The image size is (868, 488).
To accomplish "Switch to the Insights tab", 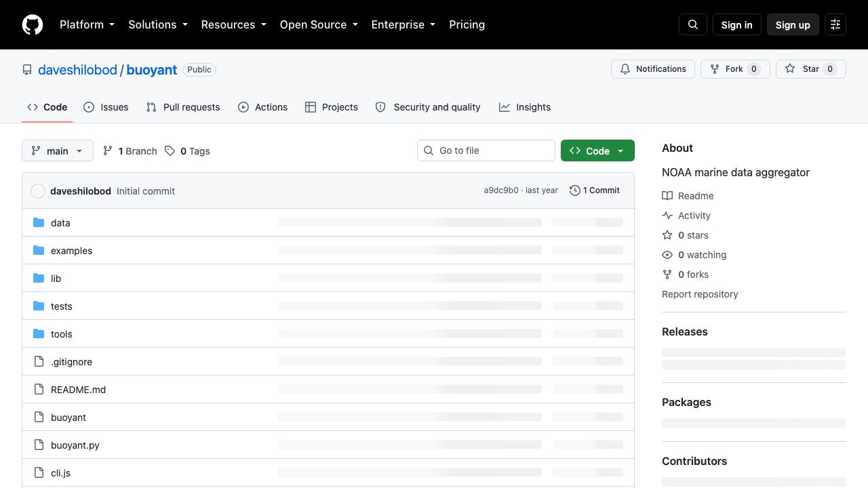I will pos(525,107).
